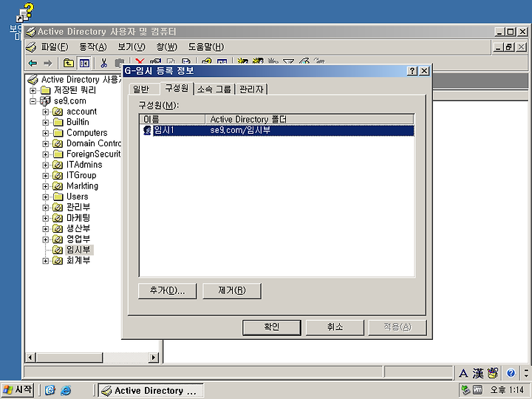Click Active Directory taskbar button
This screenshot has height=399, width=532.
151,391
